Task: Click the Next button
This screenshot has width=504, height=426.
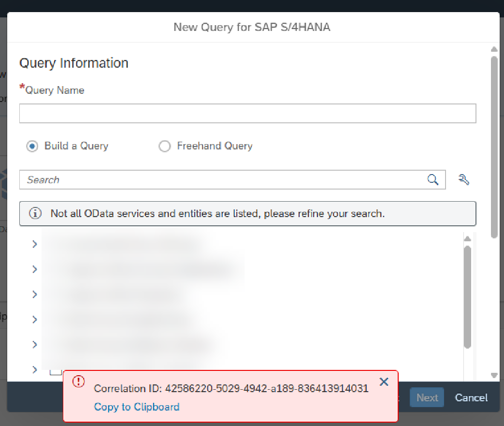Action: (427, 397)
